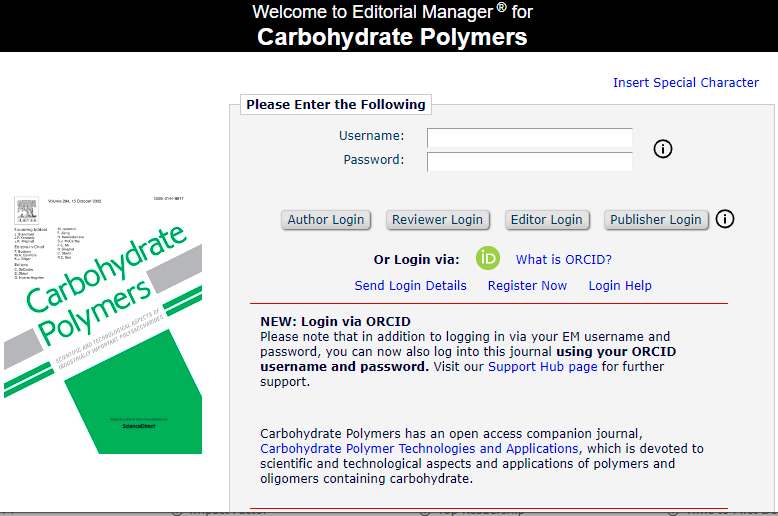The image size is (778, 516).
Task: Visit the Support Hub page link
Action: coord(542,367)
